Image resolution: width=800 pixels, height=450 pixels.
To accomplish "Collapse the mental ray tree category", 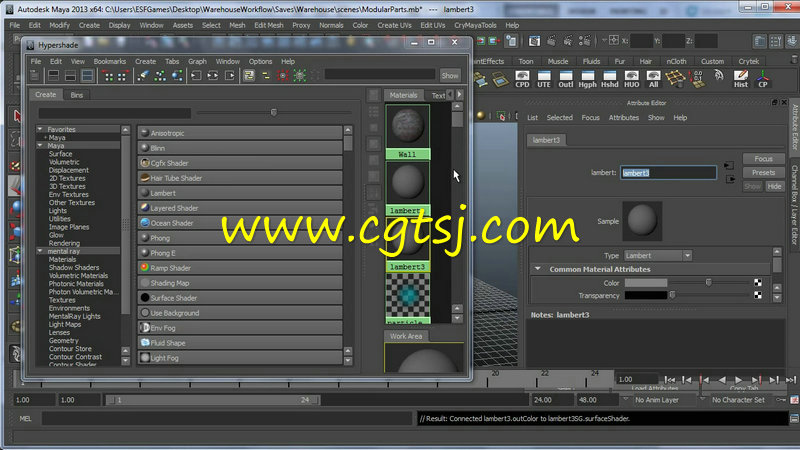I will 40,252.
